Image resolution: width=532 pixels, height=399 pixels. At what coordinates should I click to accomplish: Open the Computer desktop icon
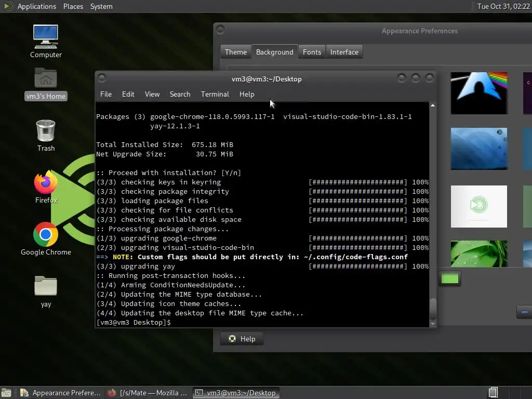click(46, 41)
